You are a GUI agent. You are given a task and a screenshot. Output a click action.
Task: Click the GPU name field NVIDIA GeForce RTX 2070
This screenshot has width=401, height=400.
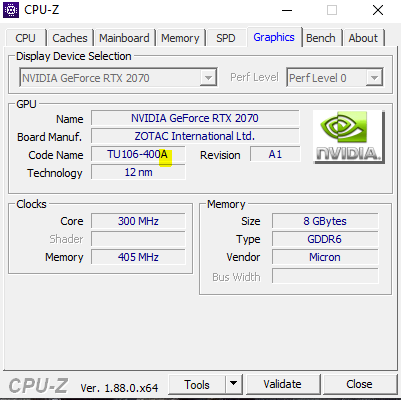195,118
